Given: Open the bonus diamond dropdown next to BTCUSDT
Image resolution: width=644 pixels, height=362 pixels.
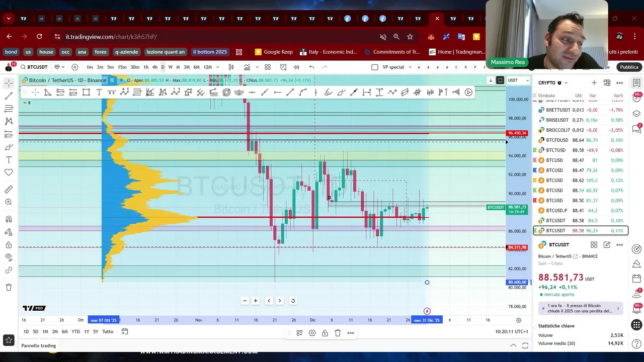Looking at the screenshot, I should [x=59, y=67].
